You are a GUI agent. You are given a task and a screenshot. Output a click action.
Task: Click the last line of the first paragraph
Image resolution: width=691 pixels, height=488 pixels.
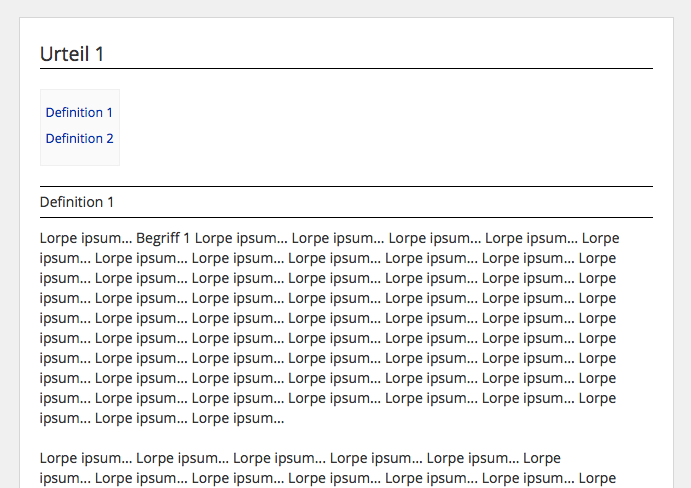162,418
